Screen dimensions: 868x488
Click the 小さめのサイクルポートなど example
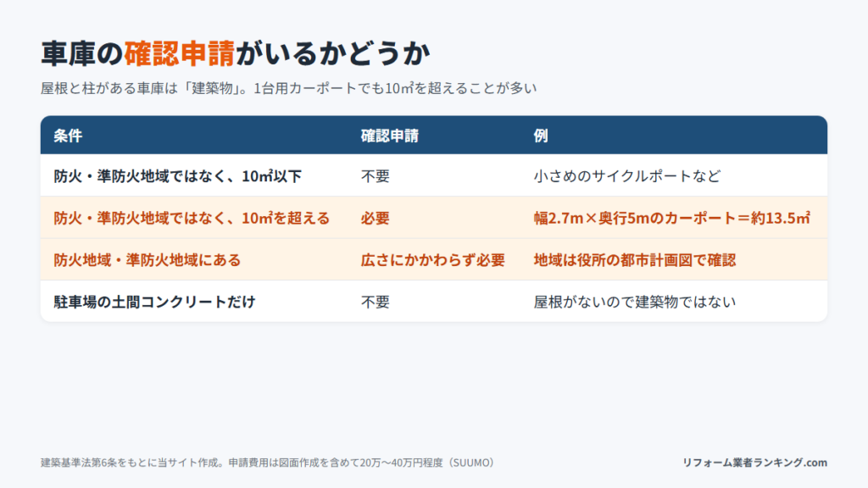(627, 176)
